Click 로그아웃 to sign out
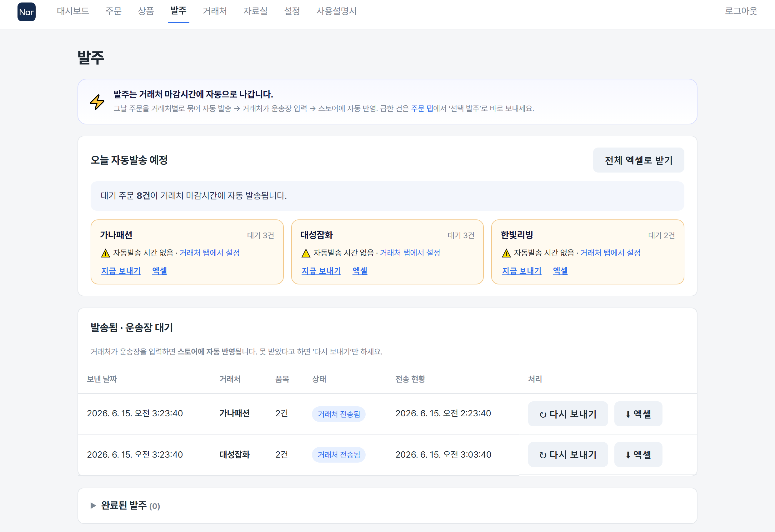The height and width of the screenshot is (532, 775). click(x=741, y=11)
